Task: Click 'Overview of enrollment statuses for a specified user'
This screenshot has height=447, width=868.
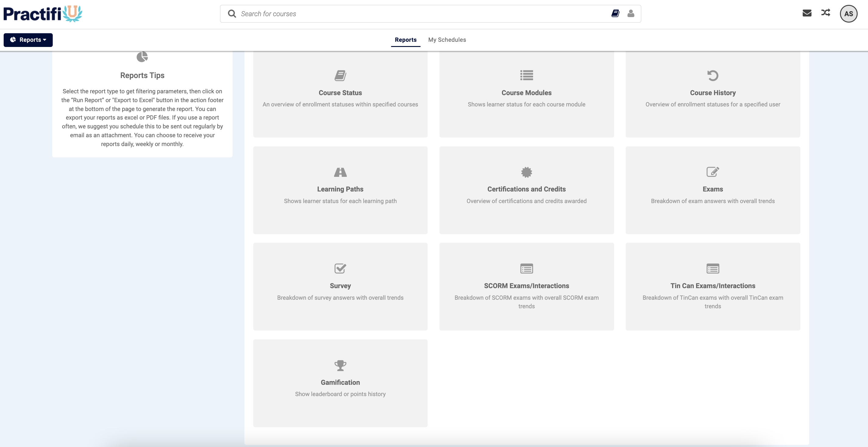Action: tap(713, 105)
